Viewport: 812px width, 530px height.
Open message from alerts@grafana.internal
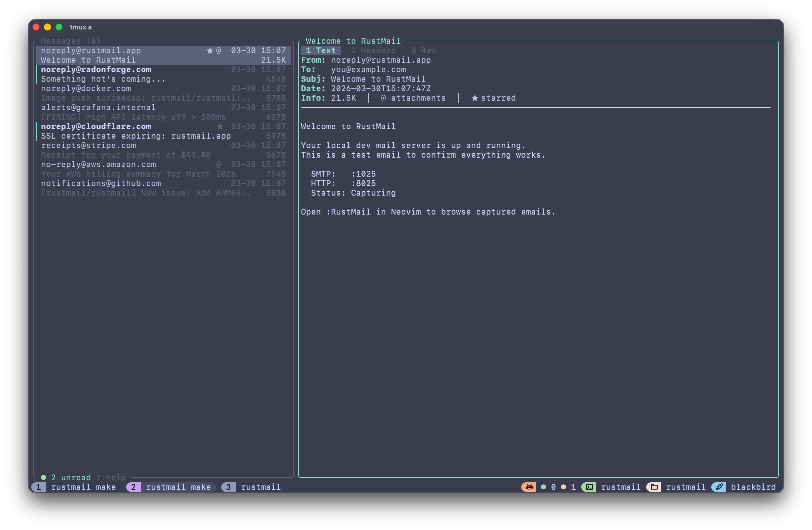[163, 112]
